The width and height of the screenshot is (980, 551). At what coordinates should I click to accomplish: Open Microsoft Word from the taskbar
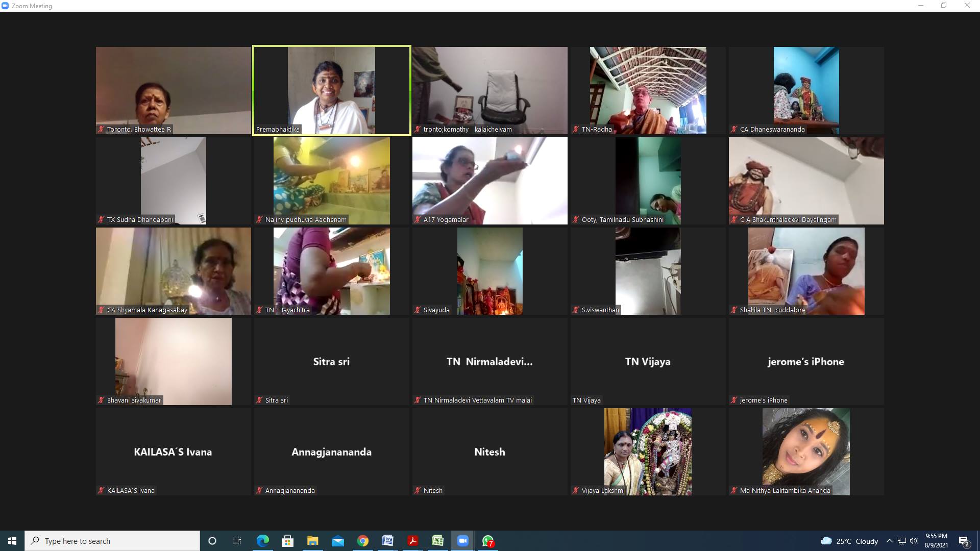[x=388, y=541]
